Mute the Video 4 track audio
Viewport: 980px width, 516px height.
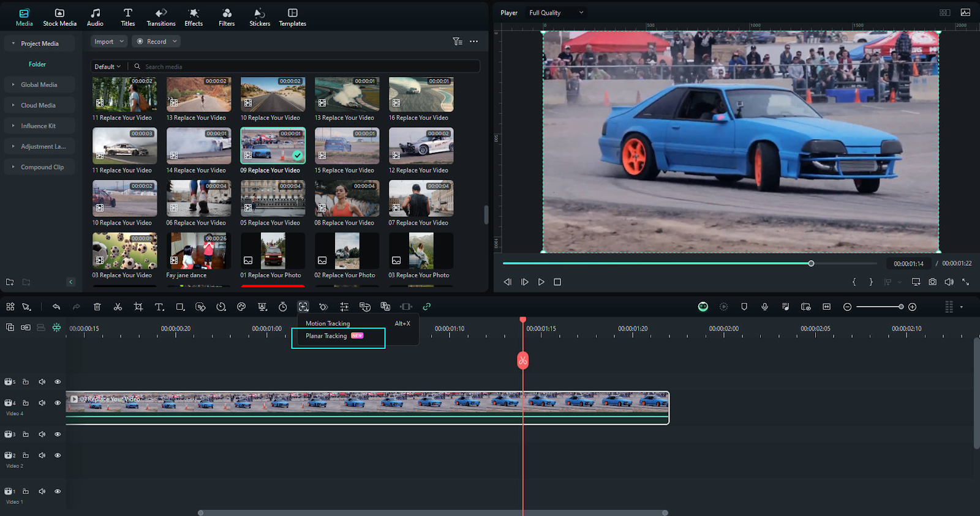click(42, 403)
